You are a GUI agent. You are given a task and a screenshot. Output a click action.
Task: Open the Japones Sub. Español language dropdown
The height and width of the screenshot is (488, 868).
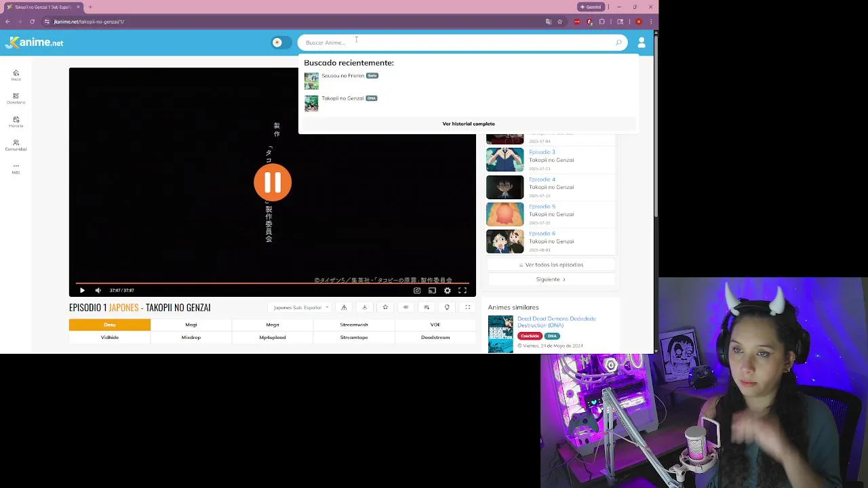[x=300, y=308]
